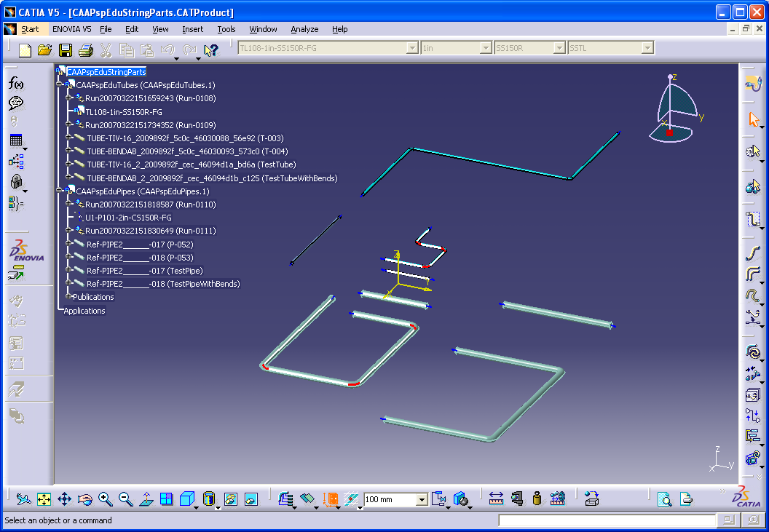This screenshot has width=769, height=532.
Task: Open the Analyze menu
Action: tap(304, 29)
